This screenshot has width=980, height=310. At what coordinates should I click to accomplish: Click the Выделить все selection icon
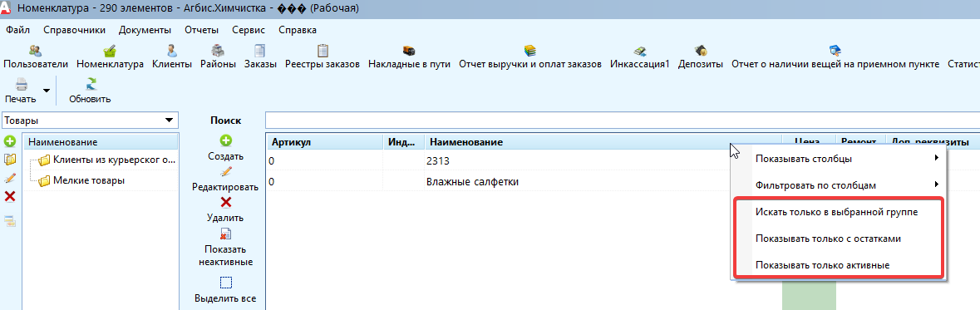click(x=226, y=283)
